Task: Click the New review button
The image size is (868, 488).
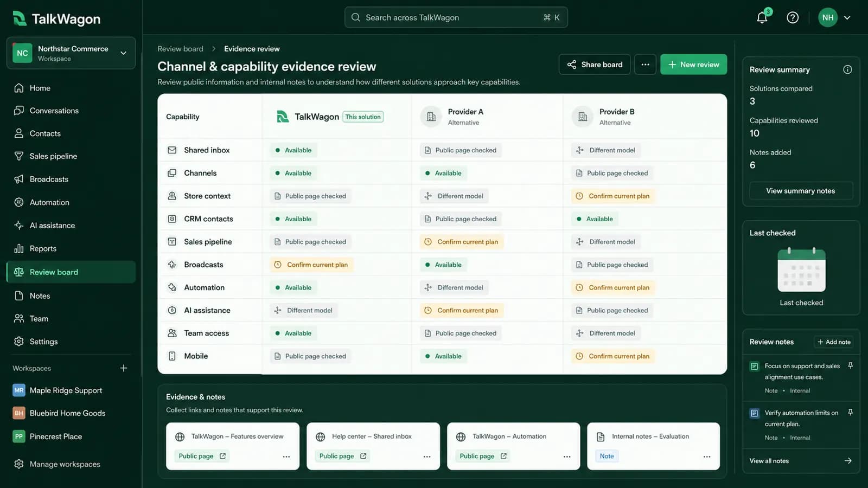Action: coord(693,65)
